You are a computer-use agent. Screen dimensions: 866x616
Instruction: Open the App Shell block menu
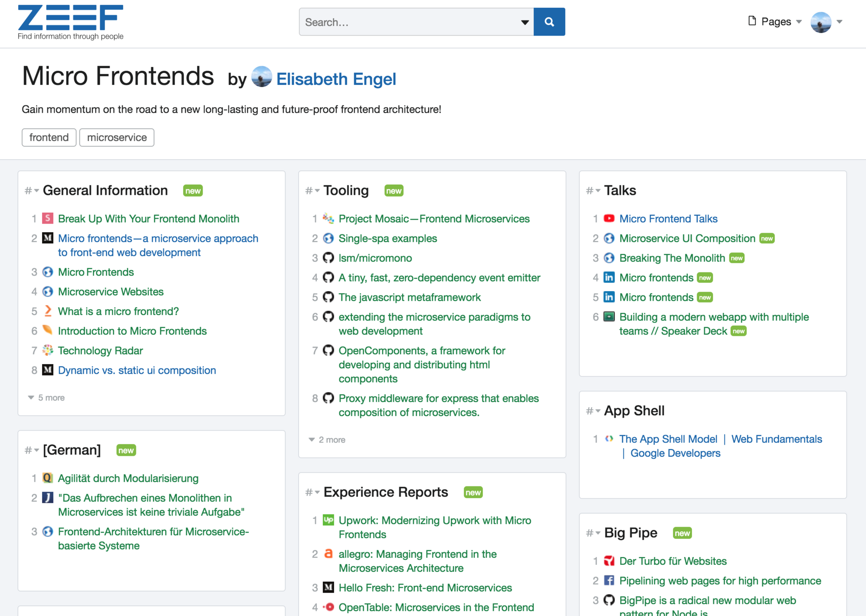click(x=593, y=411)
